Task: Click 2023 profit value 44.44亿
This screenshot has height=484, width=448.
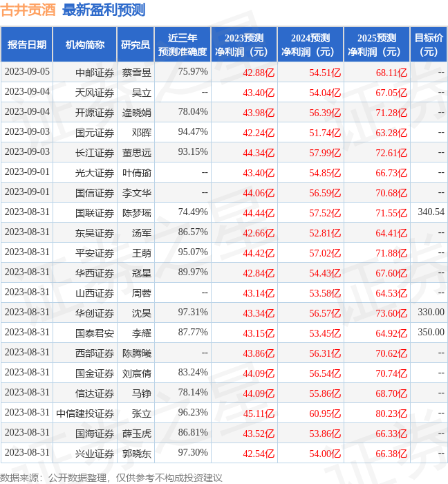Action: coord(259,213)
